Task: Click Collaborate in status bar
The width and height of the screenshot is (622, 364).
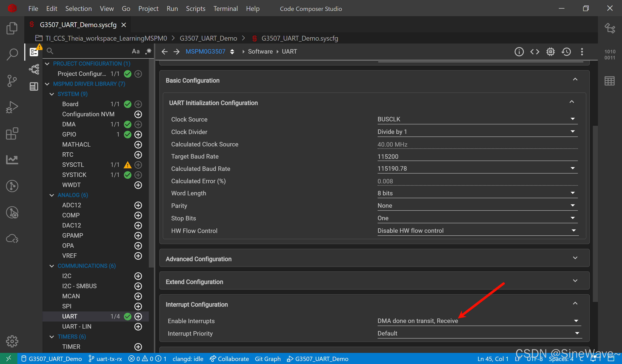Action: point(229,359)
